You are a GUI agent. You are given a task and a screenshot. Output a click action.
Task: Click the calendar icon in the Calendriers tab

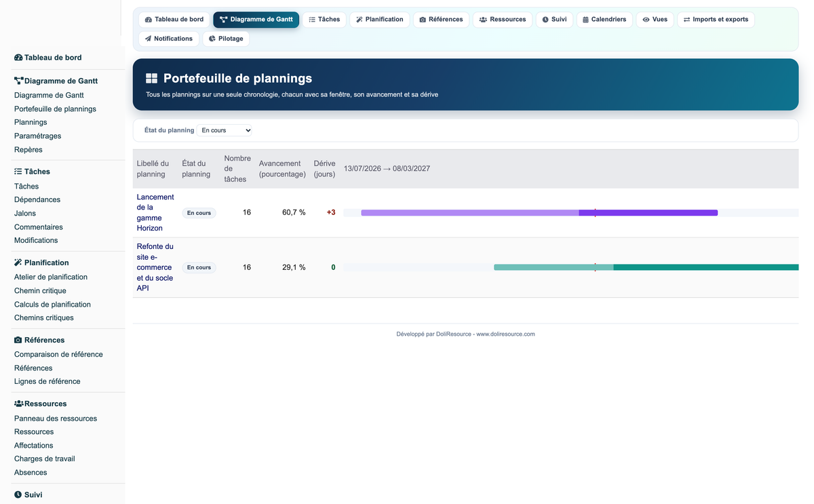(586, 20)
